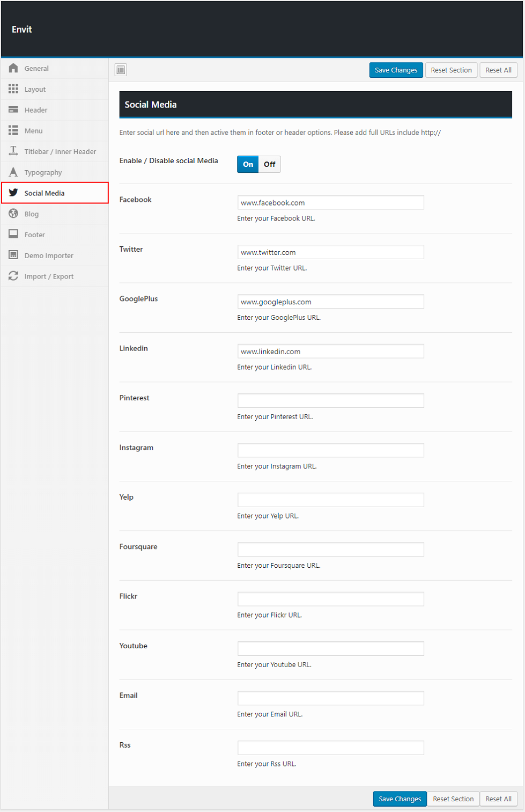Click the Facebook URL input field
This screenshot has width=525, height=812.
tap(330, 203)
